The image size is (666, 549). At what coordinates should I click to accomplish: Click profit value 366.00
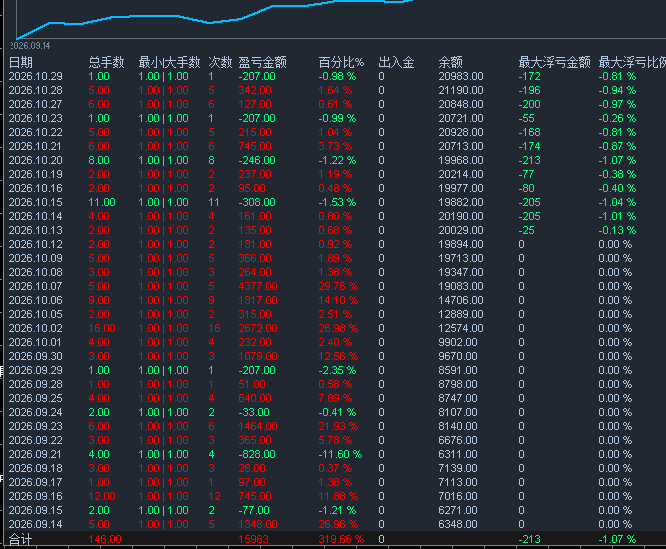(254, 259)
